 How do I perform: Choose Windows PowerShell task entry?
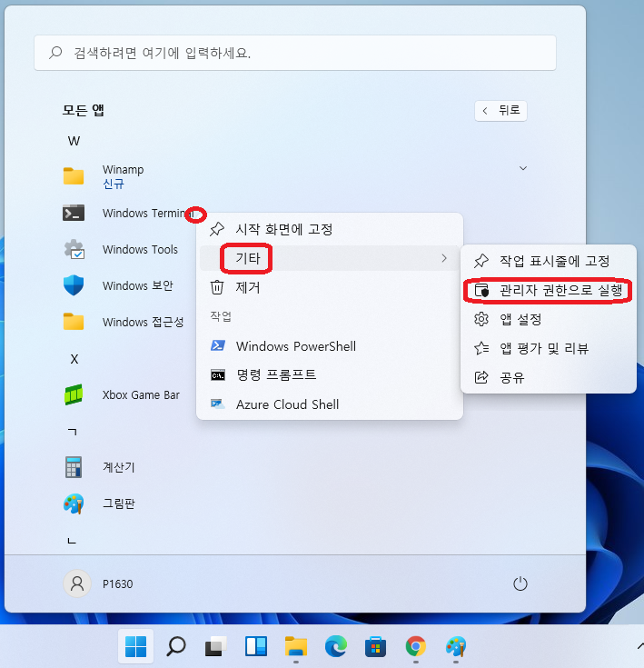click(329, 346)
